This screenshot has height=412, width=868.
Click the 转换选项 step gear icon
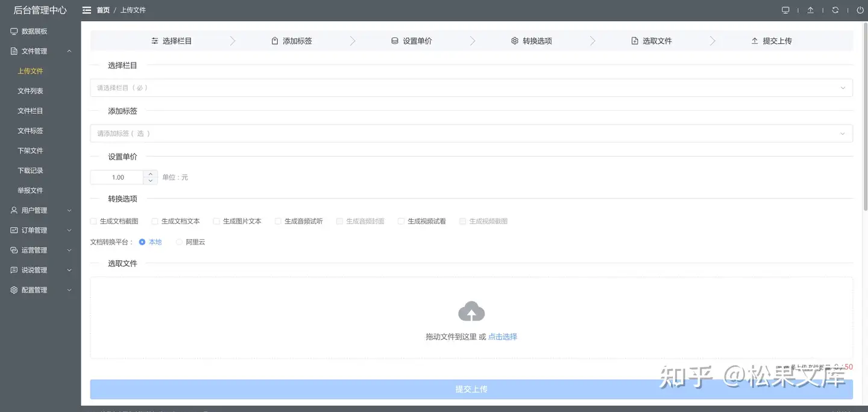[515, 41]
